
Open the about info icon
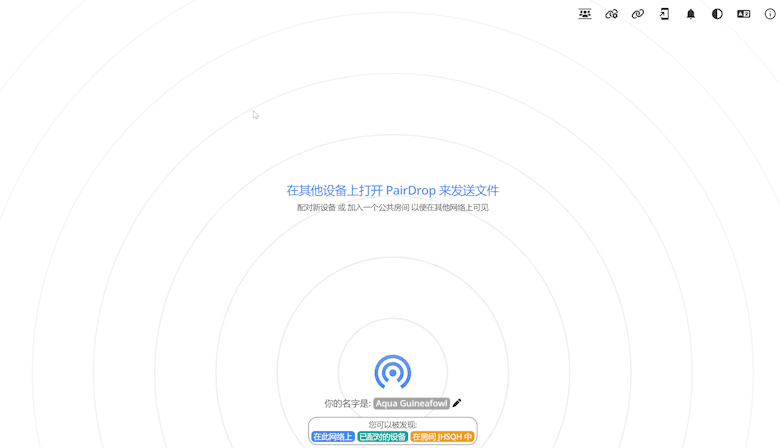(x=770, y=14)
